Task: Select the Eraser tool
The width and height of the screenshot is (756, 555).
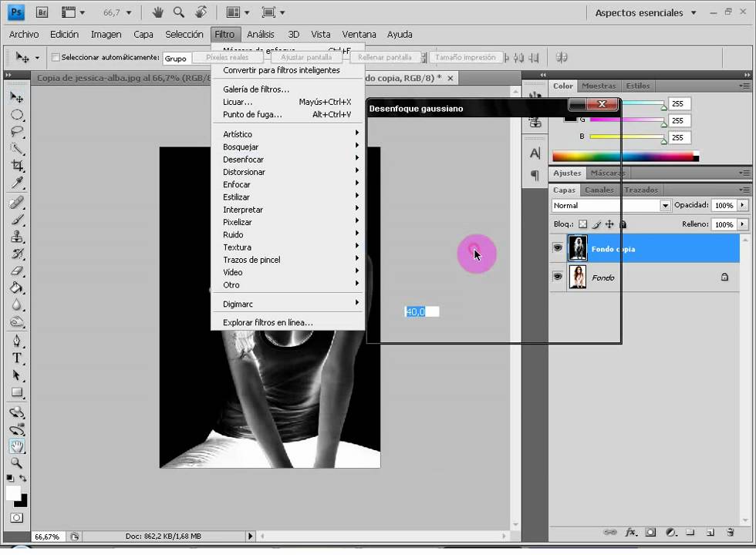Action: (17, 271)
